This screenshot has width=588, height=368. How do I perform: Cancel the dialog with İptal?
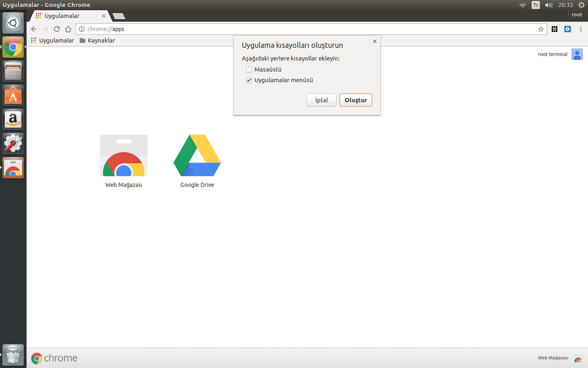[321, 100]
